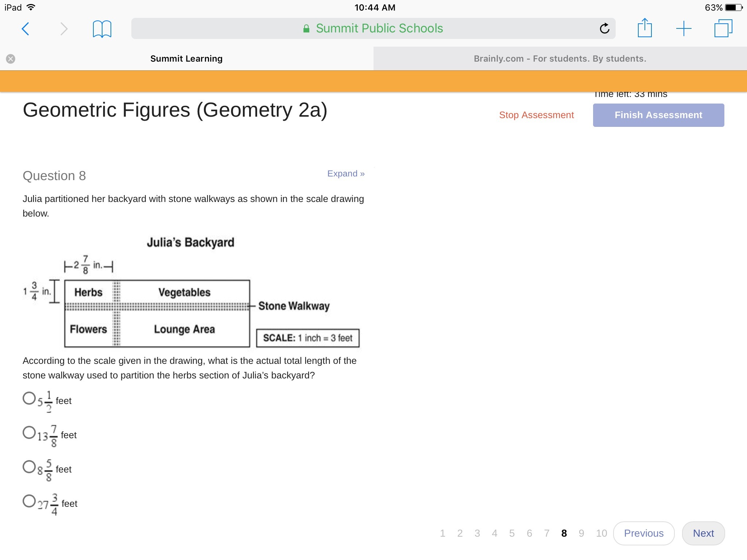Pick the 8 5/8 feet answer
The image size is (747, 560).
(29, 467)
